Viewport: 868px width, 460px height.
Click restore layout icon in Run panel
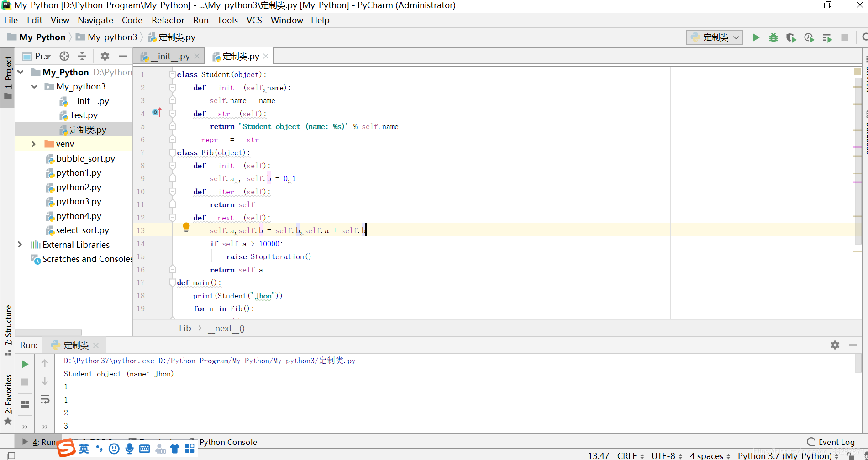pos(25,404)
